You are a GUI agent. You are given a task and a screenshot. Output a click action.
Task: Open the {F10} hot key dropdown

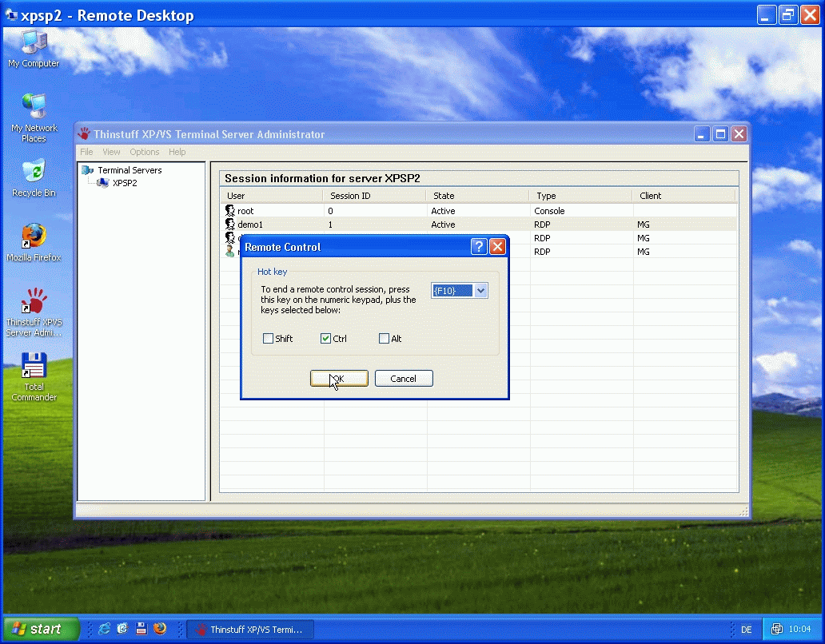(x=480, y=291)
